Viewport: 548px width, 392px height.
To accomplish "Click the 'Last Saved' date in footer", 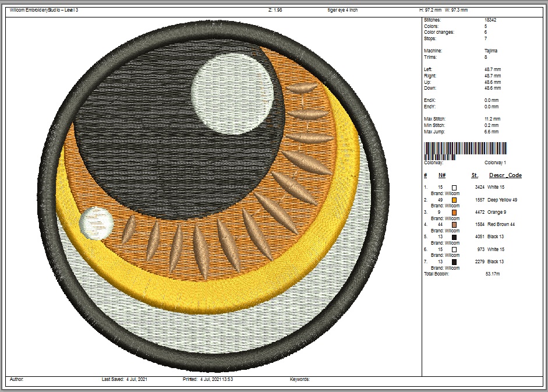I will click(x=137, y=379).
